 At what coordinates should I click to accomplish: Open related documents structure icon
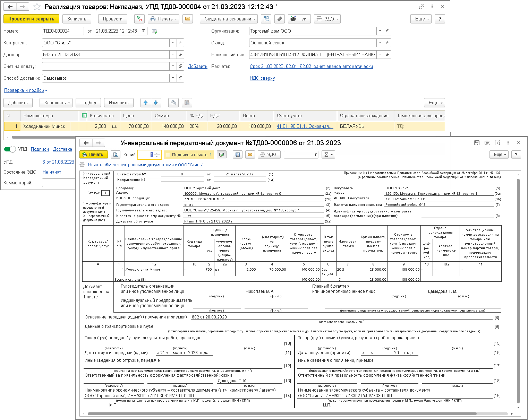pos(266,19)
